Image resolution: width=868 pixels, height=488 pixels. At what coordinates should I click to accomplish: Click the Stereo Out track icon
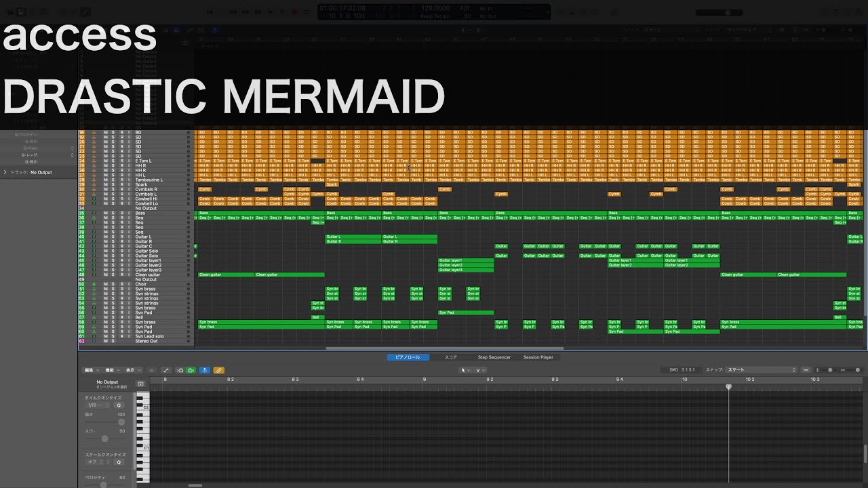coord(94,341)
